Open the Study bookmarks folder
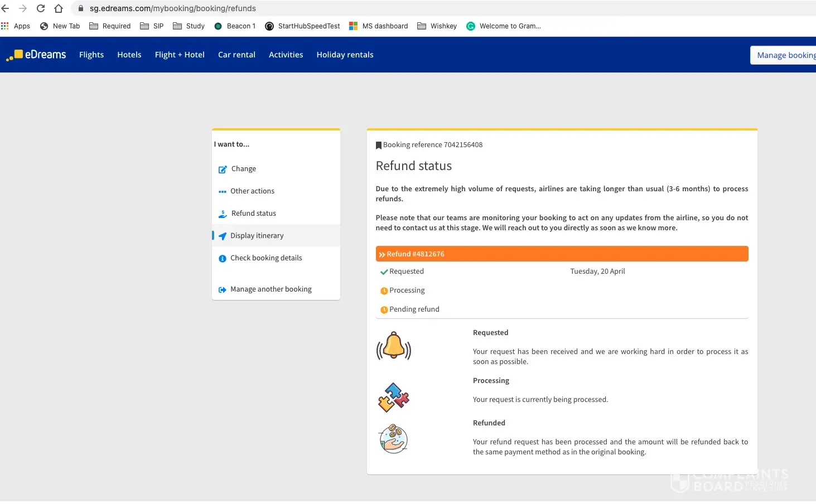The width and height of the screenshot is (816, 504). tap(189, 26)
